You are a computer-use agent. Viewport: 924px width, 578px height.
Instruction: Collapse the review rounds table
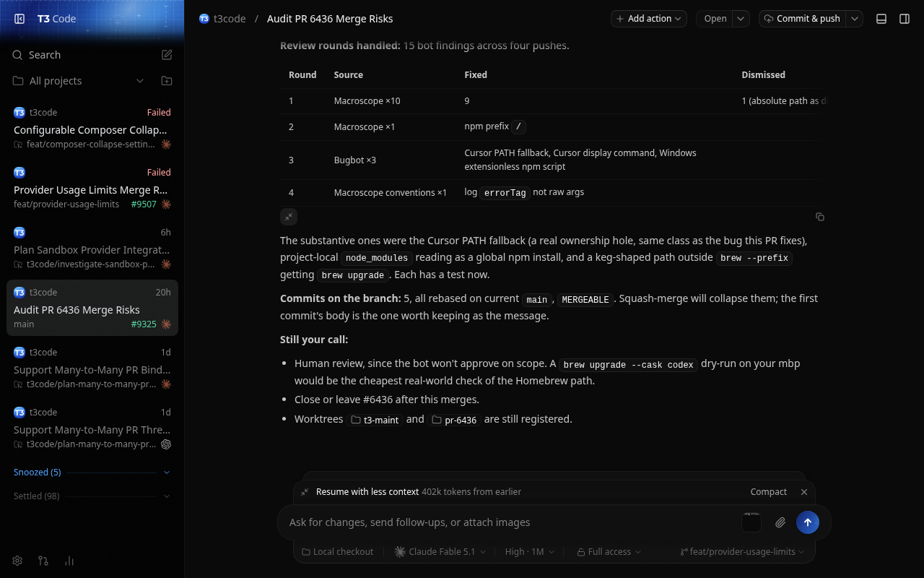pos(289,217)
